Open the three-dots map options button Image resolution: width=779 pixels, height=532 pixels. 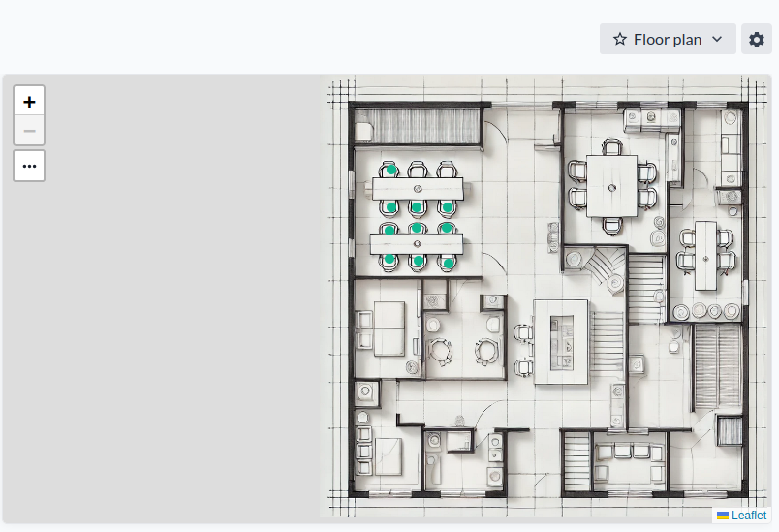29,166
